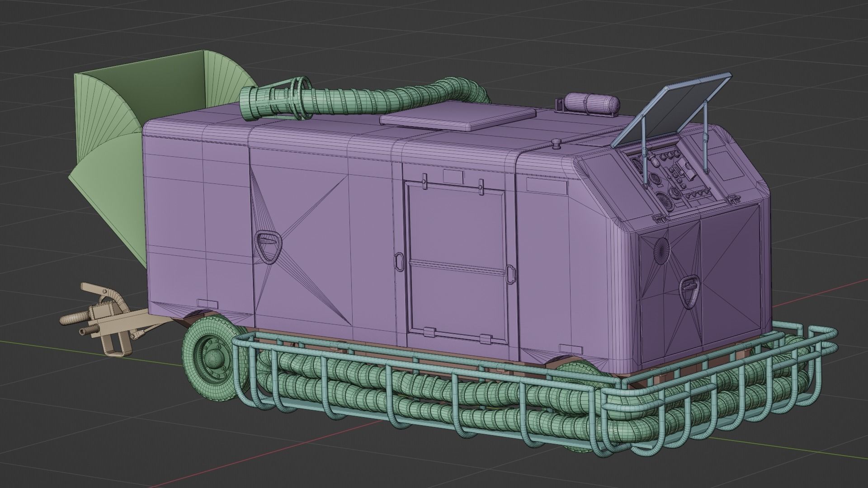The width and height of the screenshot is (868, 488).
Task: Select the left handle of side door
Action: click(398, 262)
